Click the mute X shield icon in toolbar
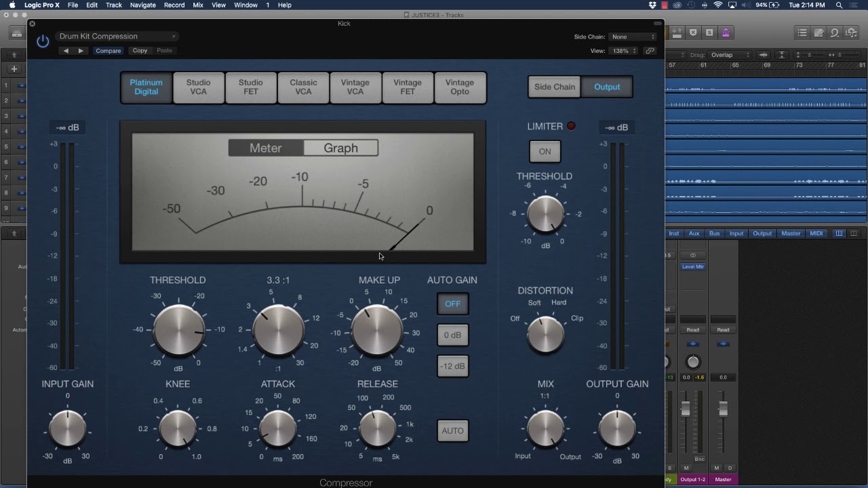The width and height of the screenshot is (868, 488). pos(693,33)
